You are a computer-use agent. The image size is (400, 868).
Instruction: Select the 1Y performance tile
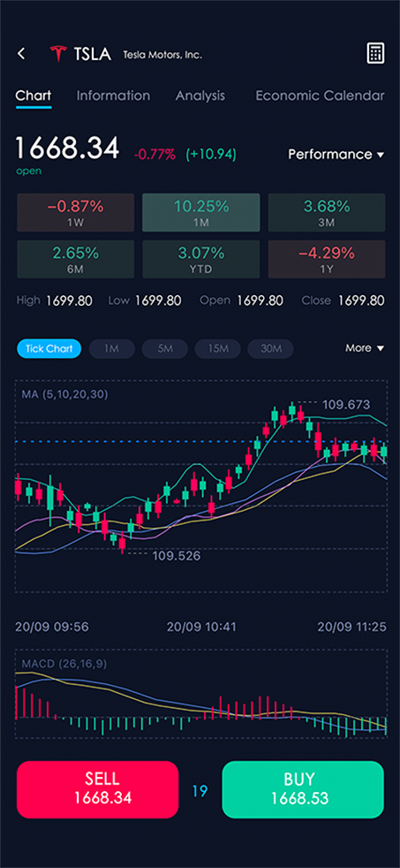pos(327,259)
